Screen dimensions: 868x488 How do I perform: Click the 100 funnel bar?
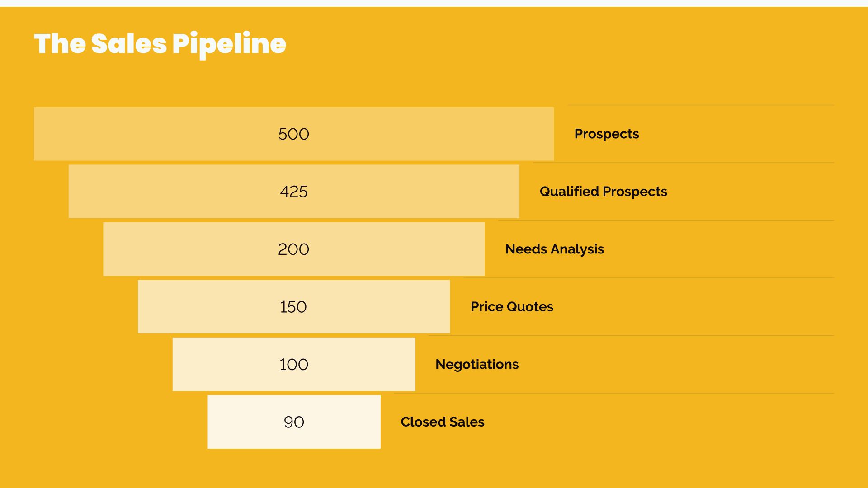pos(294,364)
